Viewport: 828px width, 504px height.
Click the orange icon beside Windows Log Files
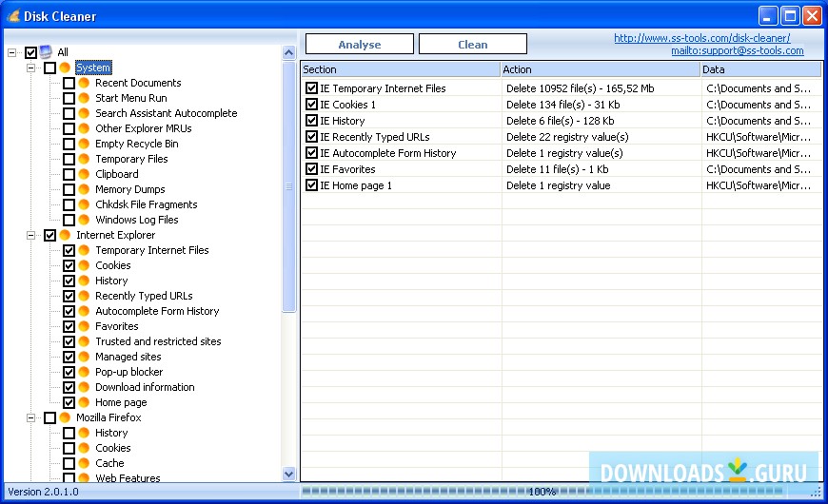point(84,220)
